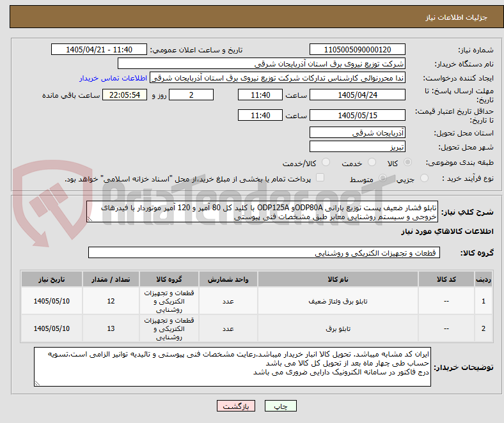Select the کالا/خدمت radio button

326,162
